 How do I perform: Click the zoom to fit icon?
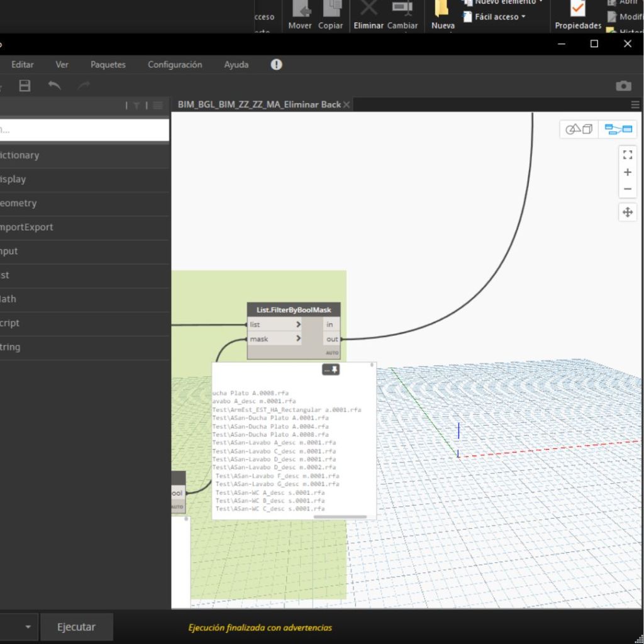(627, 155)
